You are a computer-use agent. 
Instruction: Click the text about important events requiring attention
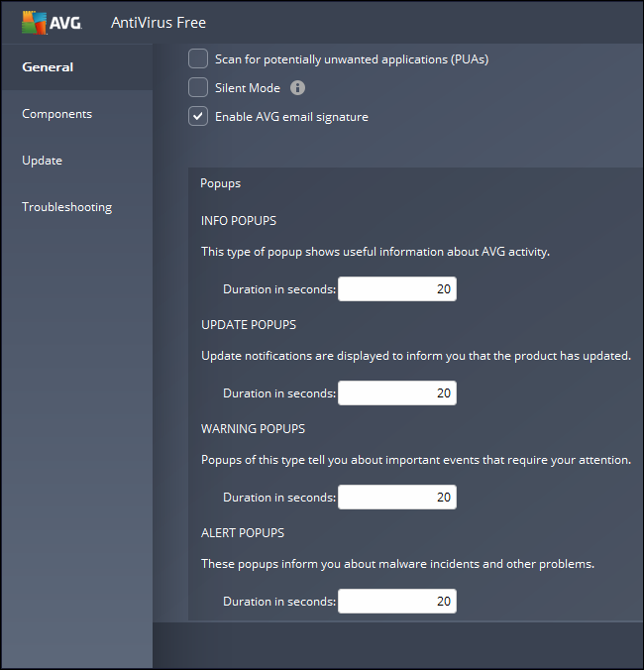pyautogui.click(x=416, y=460)
